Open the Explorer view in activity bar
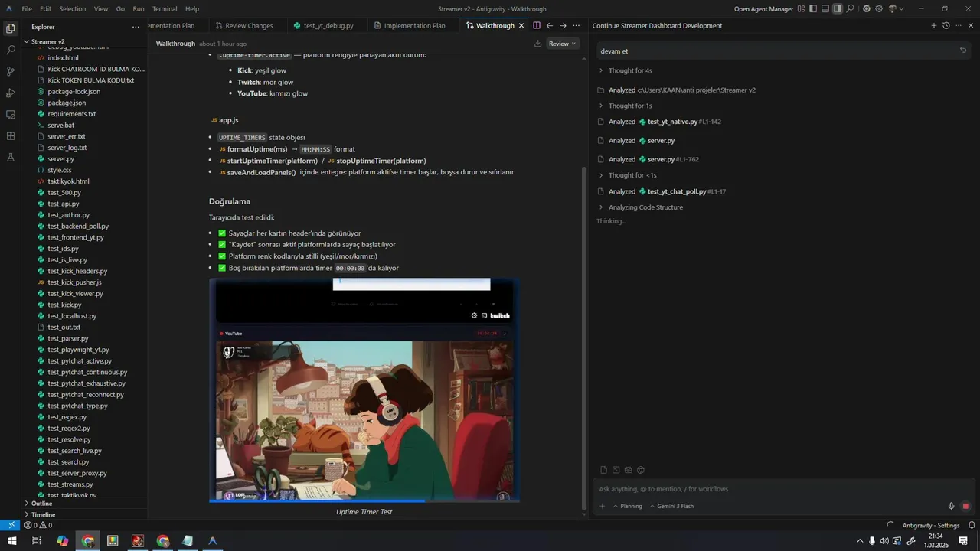This screenshot has width=980, height=551. (x=11, y=28)
